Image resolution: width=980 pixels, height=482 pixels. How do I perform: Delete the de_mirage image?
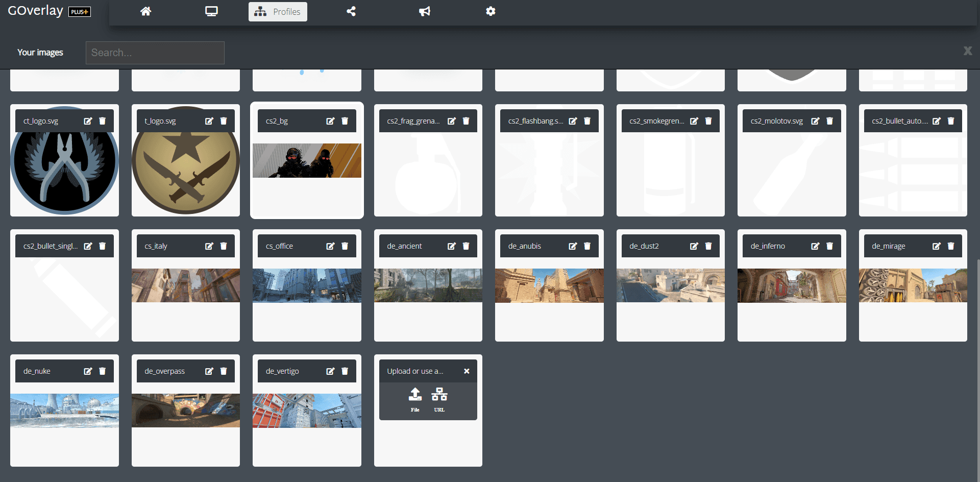[951, 246]
